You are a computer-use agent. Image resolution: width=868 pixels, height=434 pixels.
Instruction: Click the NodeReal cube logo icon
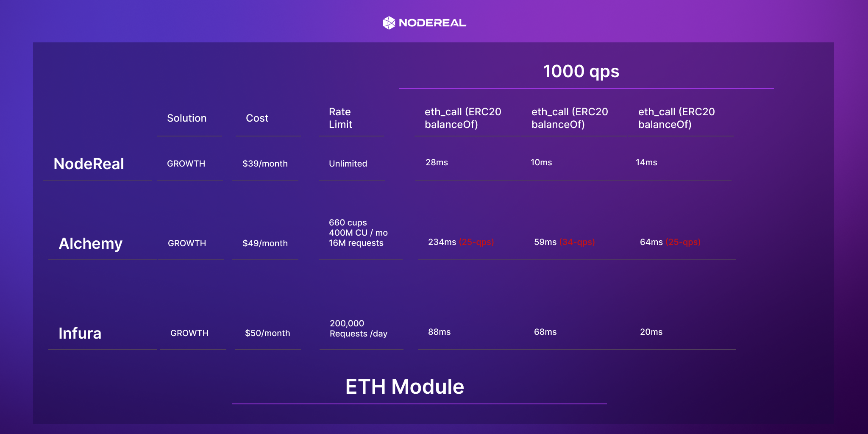click(389, 23)
